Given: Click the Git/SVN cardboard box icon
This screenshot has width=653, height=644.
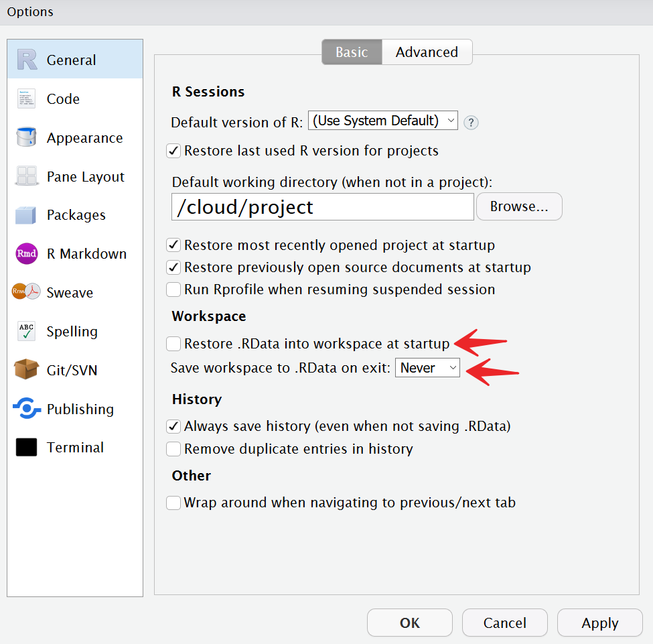Looking at the screenshot, I should [x=27, y=370].
